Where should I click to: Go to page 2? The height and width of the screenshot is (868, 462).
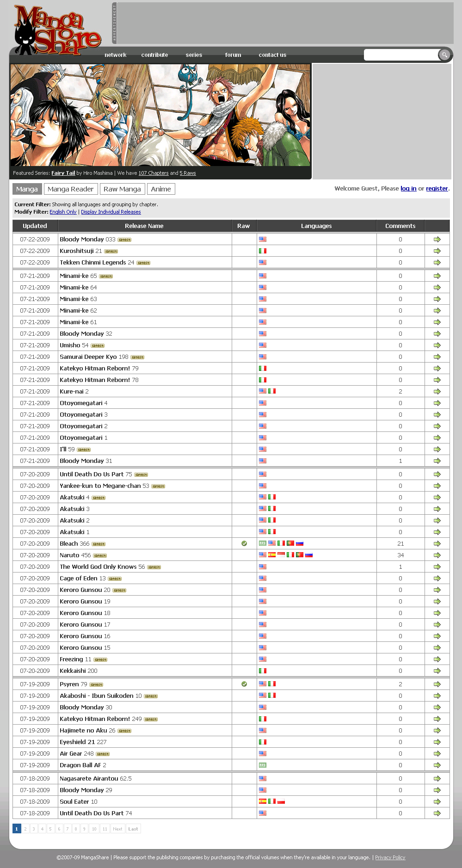[25, 829]
